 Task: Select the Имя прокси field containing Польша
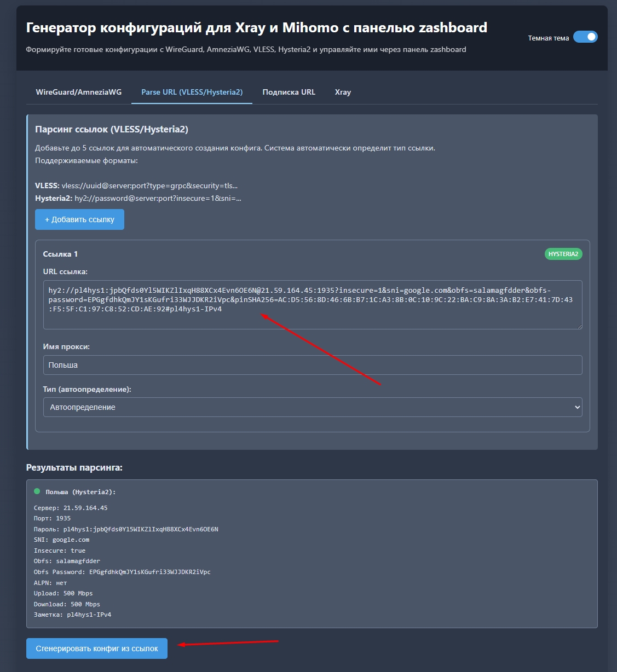312,365
